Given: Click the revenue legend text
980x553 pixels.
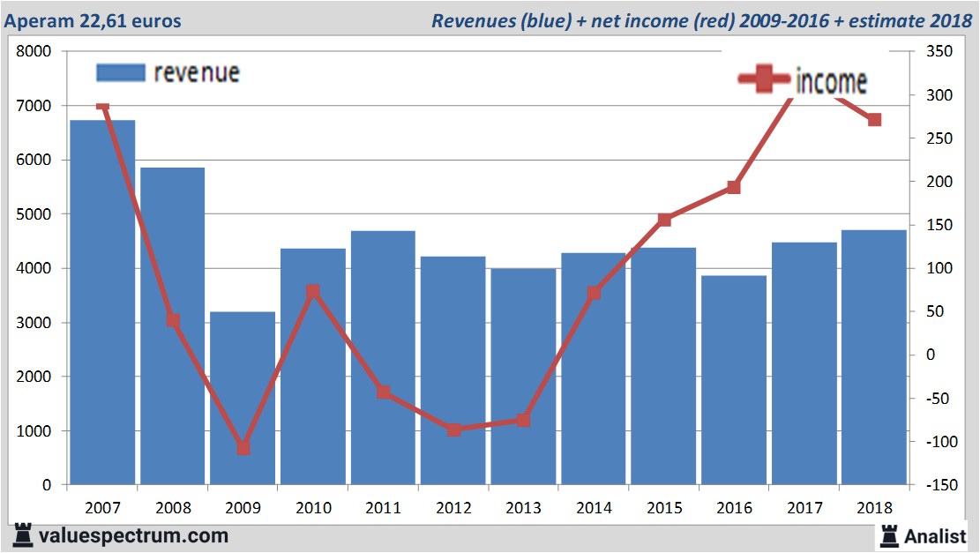Looking at the screenshot, I should click(197, 73).
